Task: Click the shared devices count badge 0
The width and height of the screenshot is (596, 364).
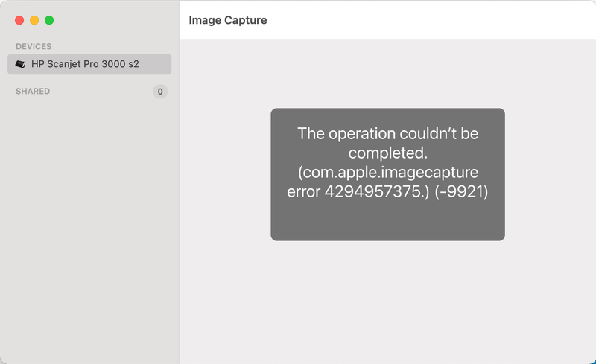Action: click(x=160, y=92)
